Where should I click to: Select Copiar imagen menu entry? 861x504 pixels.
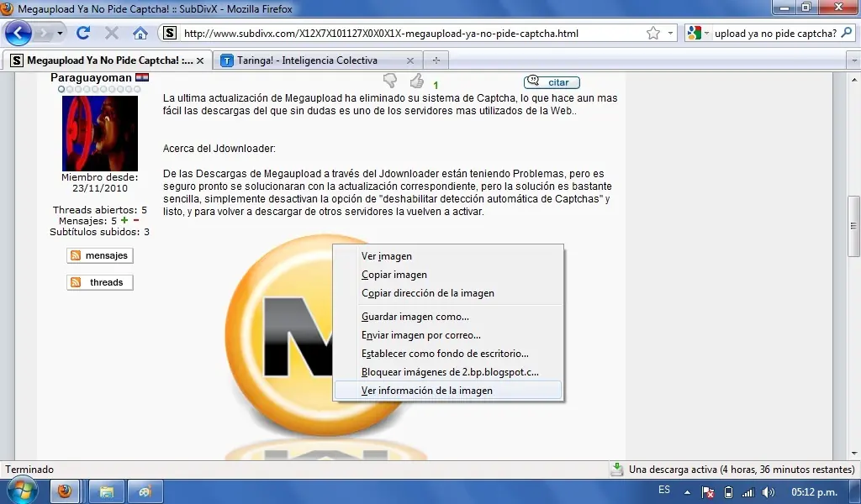coord(448,275)
